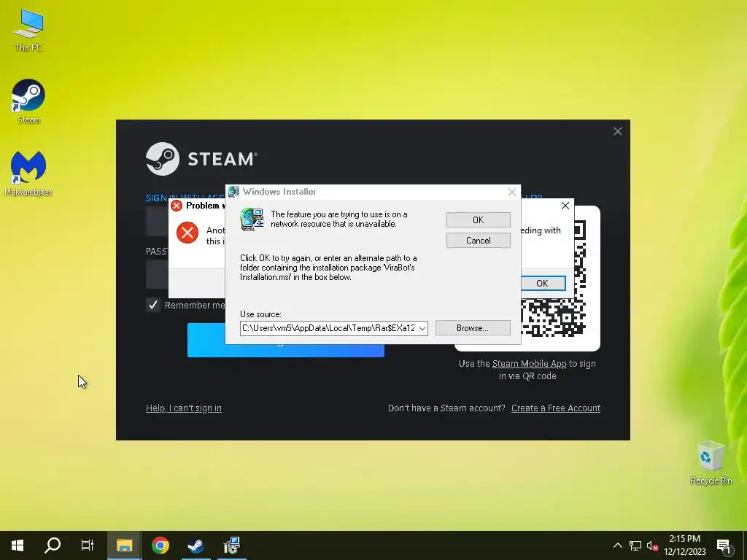Close the Steam sign-in window
This screenshot has height=560, width=747.
click(x=617, y=131)
